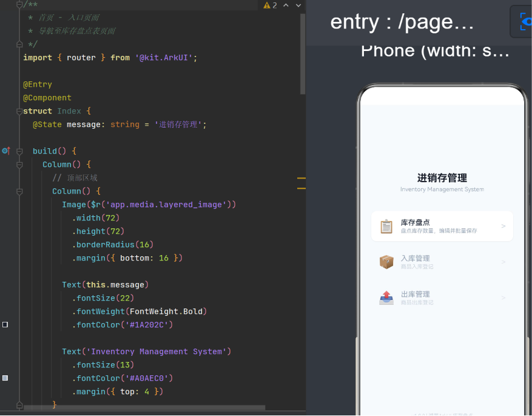This screenshot has height=416, width=532.
Task: Tap the chevron arrow on the 库存盘点 card
Action: tap(503, 226)
